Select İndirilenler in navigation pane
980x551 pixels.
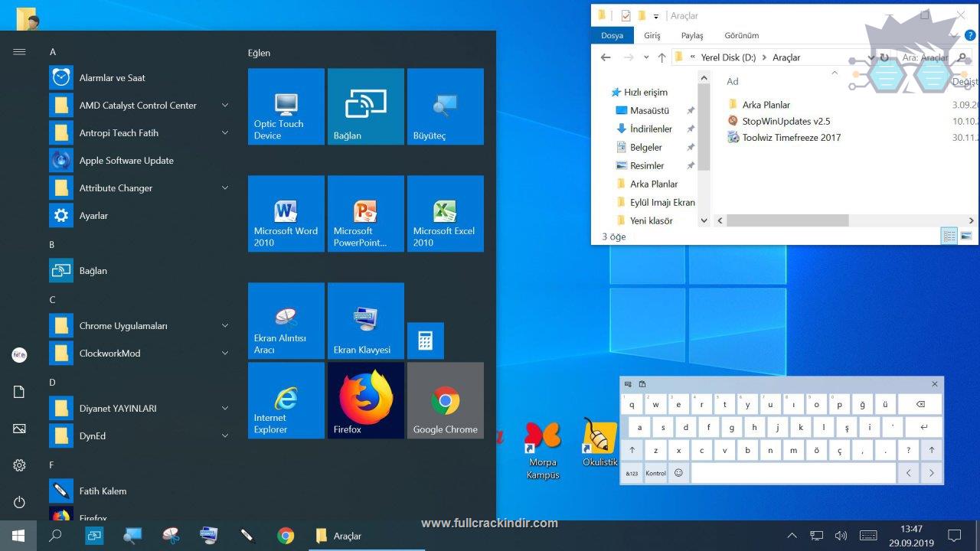coord(651,129)
